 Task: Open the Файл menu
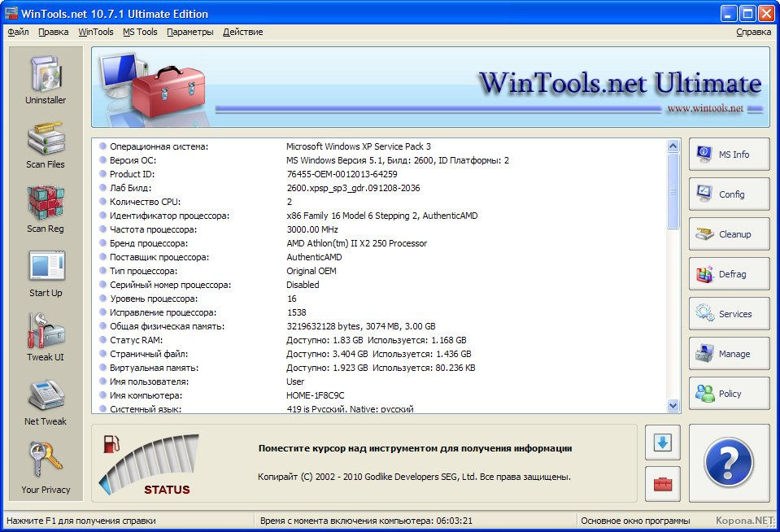(19, 32)
